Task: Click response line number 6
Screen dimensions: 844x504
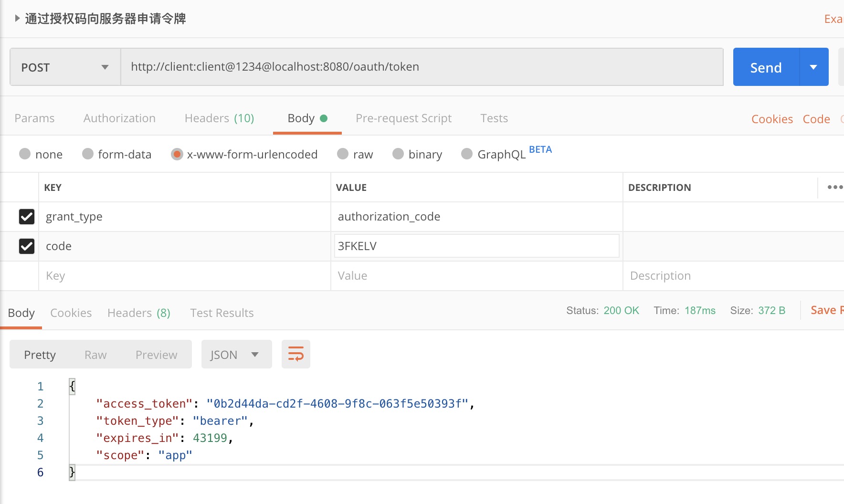Action: (x=41, y=472)
